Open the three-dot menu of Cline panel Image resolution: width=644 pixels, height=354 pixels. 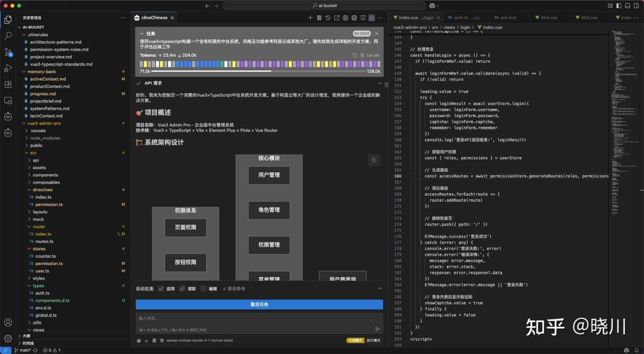[381, 18]
